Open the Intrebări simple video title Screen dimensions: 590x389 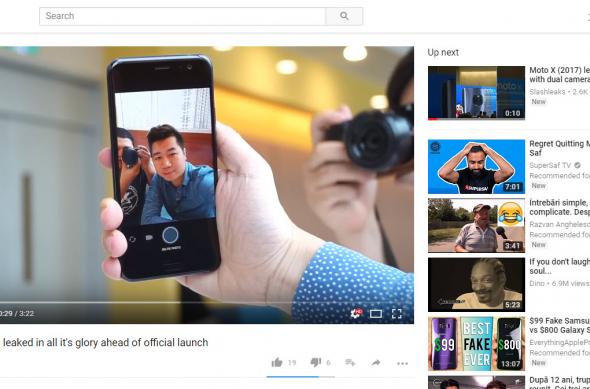click(x=560, y=207)
